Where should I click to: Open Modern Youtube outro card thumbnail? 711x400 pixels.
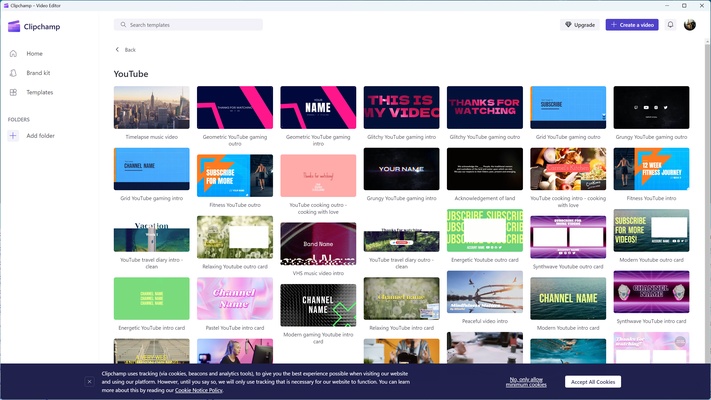[x=651, y=230]
